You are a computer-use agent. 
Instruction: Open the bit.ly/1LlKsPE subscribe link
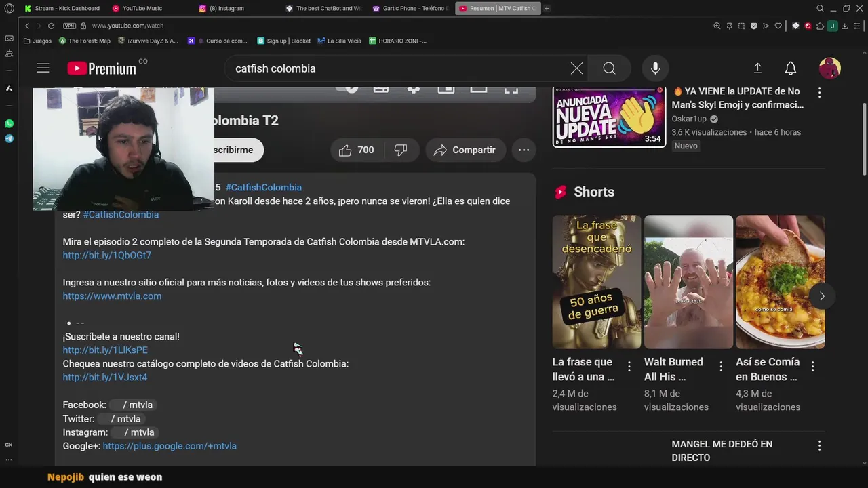[x=105, y=350]
